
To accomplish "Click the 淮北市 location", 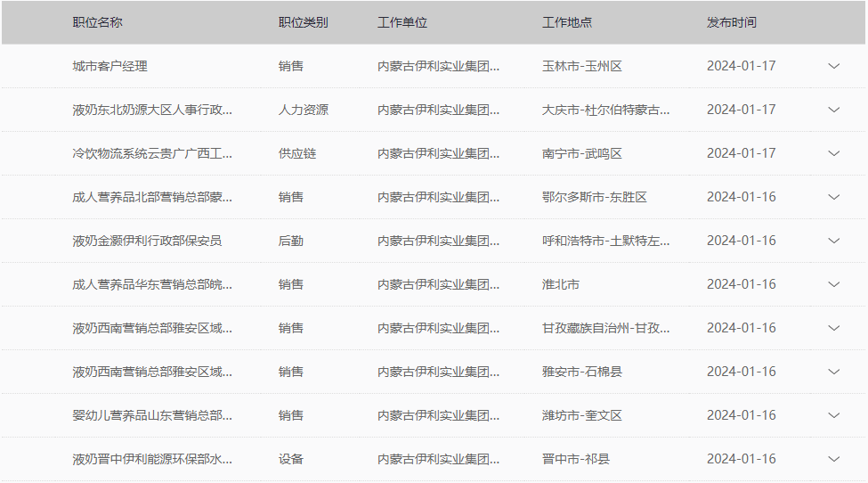I will pyautogui.click(x=561, y=284).
